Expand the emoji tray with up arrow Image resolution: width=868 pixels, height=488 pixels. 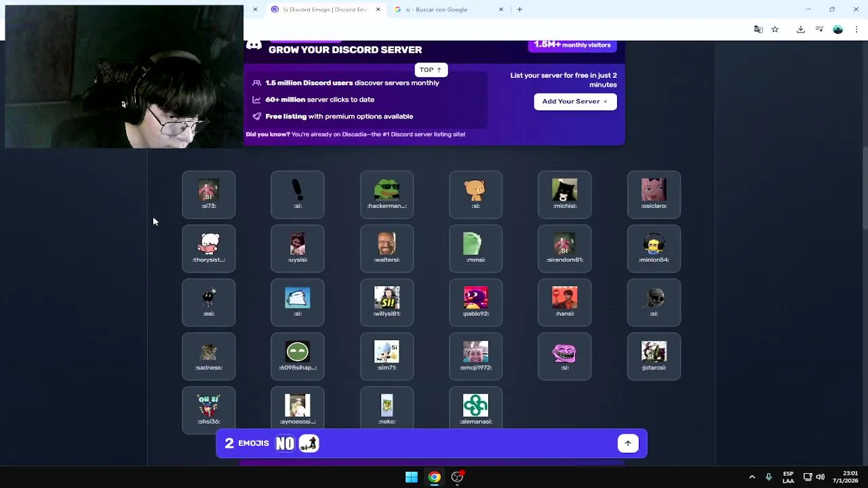tap(628, 443)
